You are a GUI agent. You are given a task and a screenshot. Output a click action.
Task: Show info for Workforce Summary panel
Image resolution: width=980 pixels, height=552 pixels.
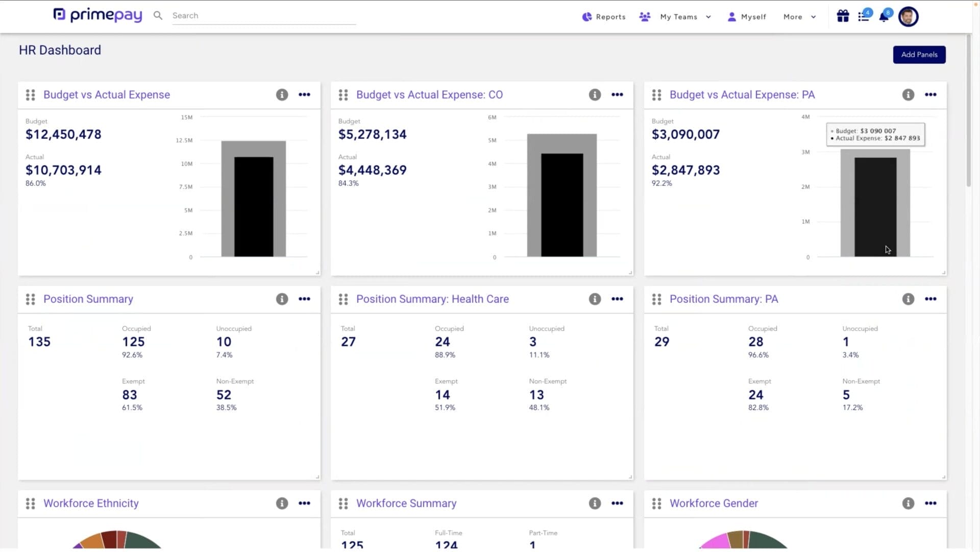[595, 503]
